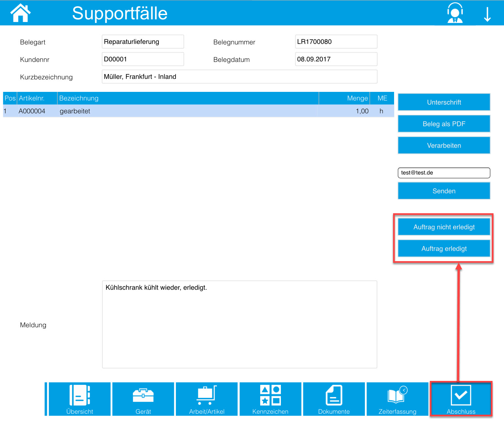Click the download arrow in the header
504x437 pixels.
pyautogui.click(x=487, y=13)
